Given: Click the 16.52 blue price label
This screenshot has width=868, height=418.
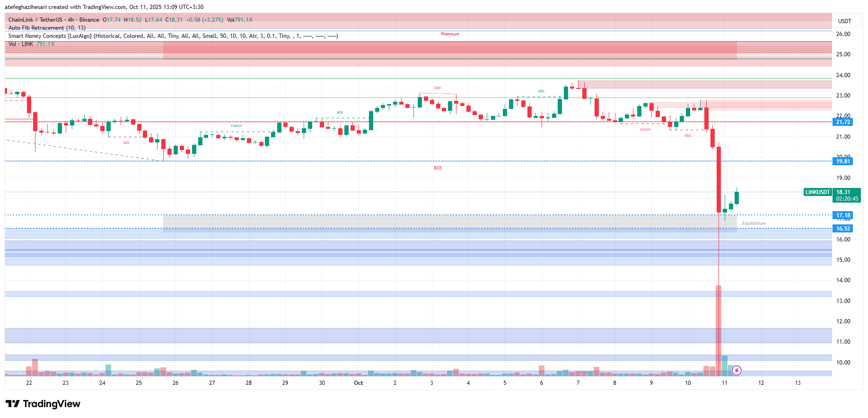Looking at the screenshot, I should pyautogui.click(x=842, y=229).
